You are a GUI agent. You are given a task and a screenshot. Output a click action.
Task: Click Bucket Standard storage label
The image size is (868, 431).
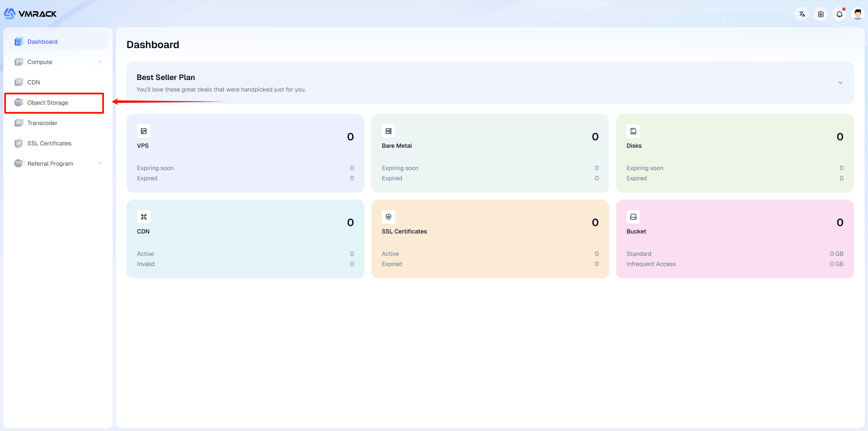click(x=639, y=254)
